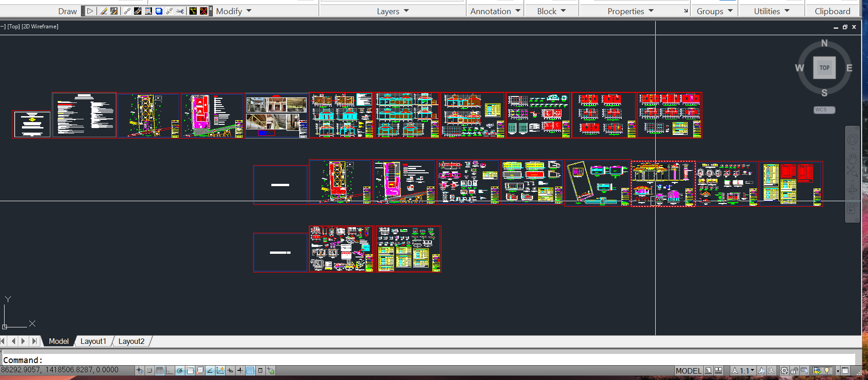Click the Isolate Objects lightbulb icon
Viewport: 868px width, 380px height.
[x=827, y=370]
